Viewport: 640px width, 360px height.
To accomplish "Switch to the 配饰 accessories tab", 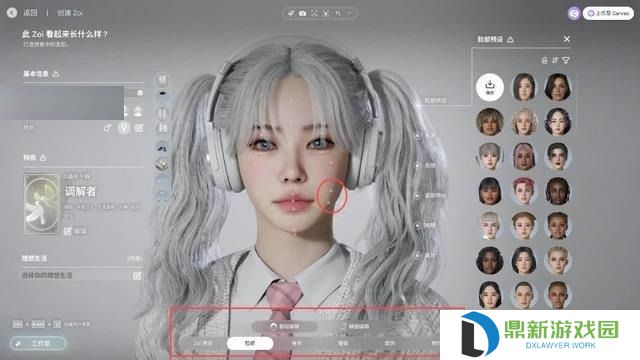I will pyautogui.click(x=390, y=343).
